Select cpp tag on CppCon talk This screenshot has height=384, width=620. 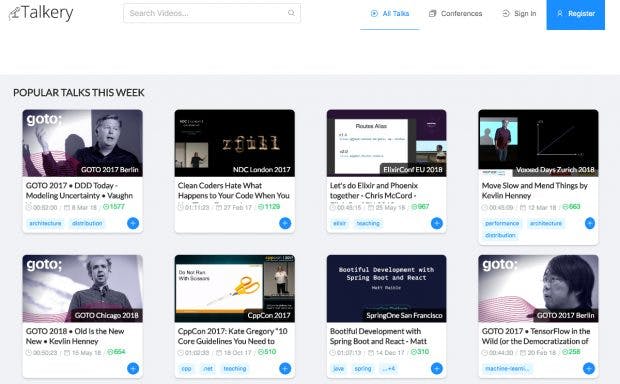click(186, 369)
